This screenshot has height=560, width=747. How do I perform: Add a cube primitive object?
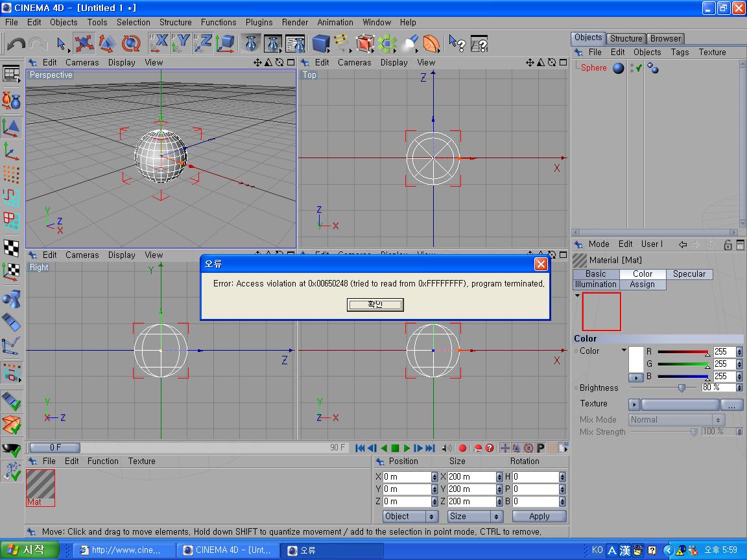(321, 43)
